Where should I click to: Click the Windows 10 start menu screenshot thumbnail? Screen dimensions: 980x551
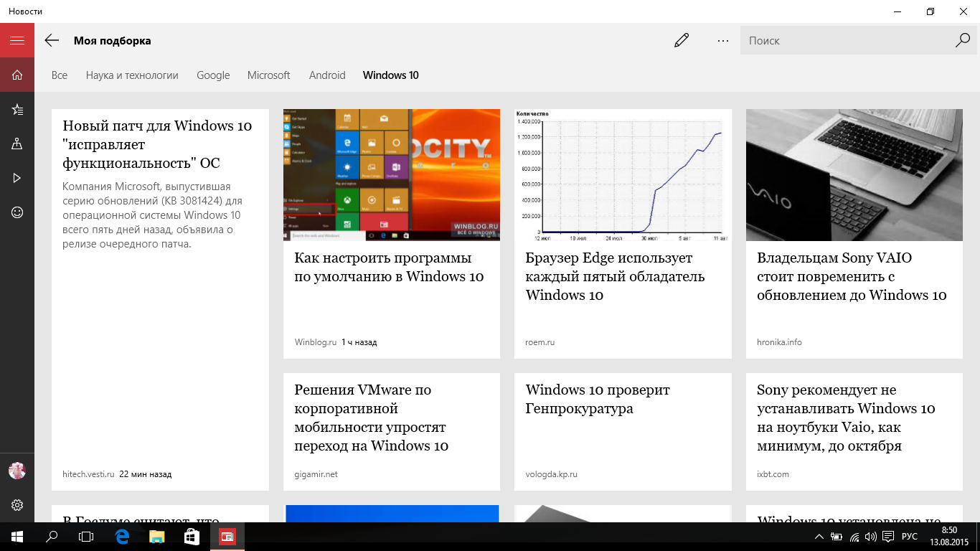(x=392, y=175)
